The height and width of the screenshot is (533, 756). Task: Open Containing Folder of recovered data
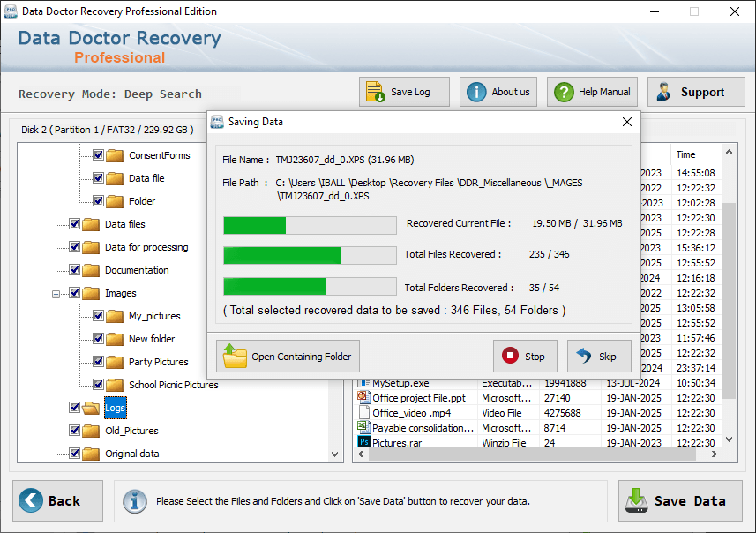(288, 356)
